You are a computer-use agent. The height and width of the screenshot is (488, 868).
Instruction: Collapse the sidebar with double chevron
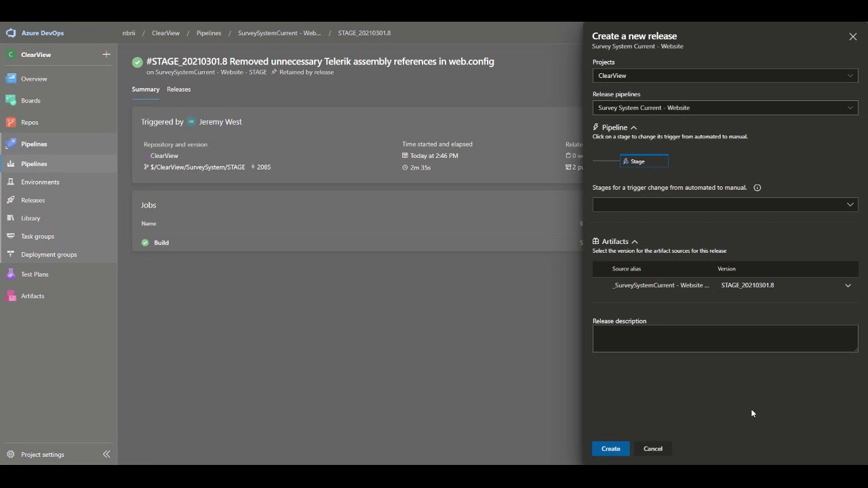coord(106,454)
